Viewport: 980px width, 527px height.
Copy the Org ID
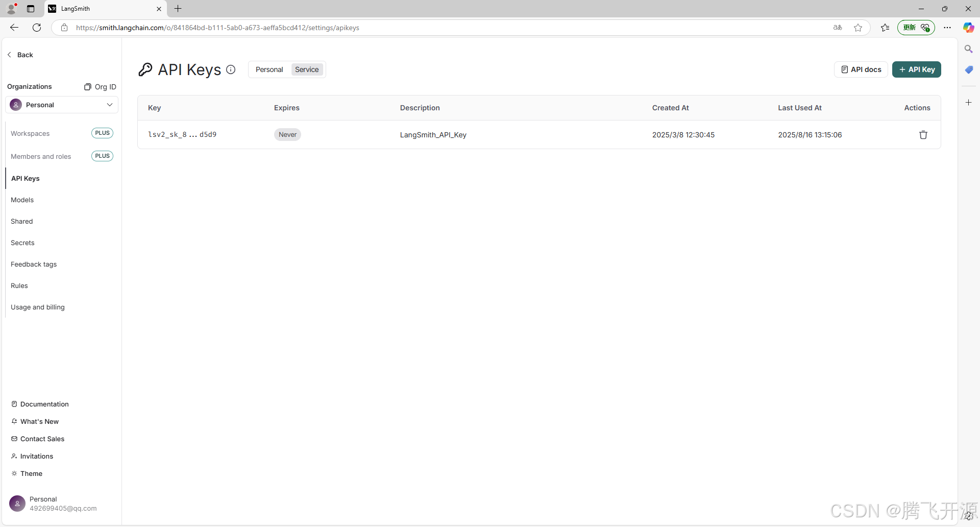coord(100,87)
